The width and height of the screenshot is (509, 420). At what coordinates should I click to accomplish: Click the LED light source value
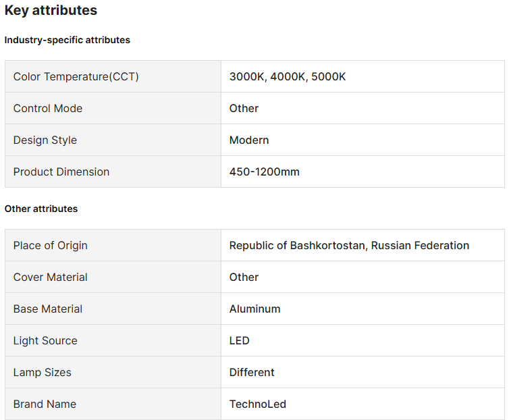(240, 340)
